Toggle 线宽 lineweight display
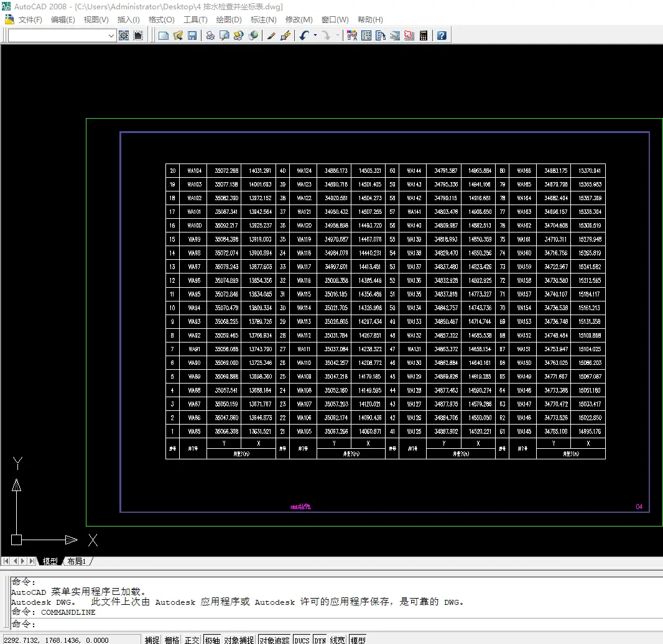This screenshot has width=663, height=644. [x=338, y=640]
